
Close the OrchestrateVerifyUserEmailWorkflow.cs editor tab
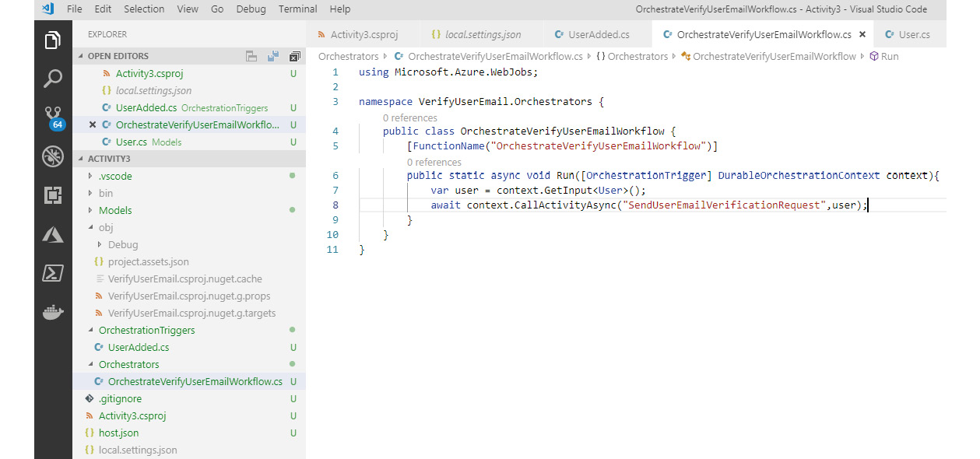862,34
